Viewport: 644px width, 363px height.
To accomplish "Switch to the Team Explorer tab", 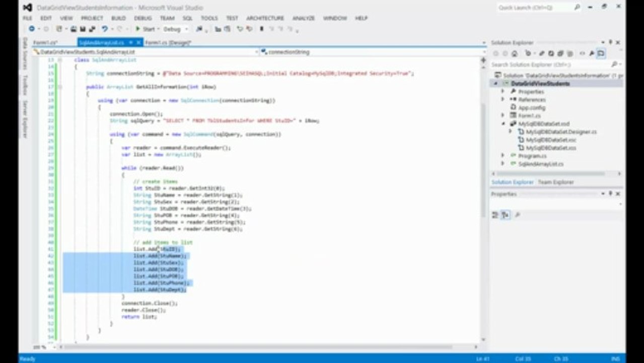I will click(556, 182).
